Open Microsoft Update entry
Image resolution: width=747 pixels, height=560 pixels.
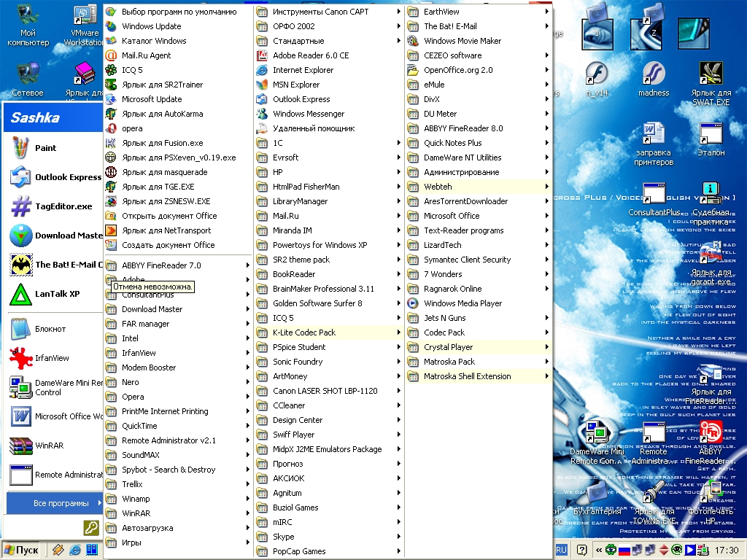(177, 99)
